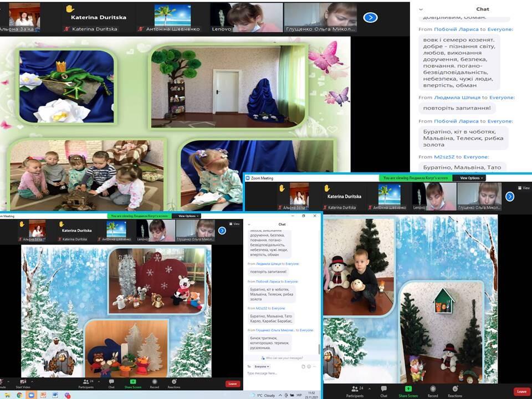Open Viber from the Windows taskbar
Screen dimensions: 532x399
click(67, 395)
